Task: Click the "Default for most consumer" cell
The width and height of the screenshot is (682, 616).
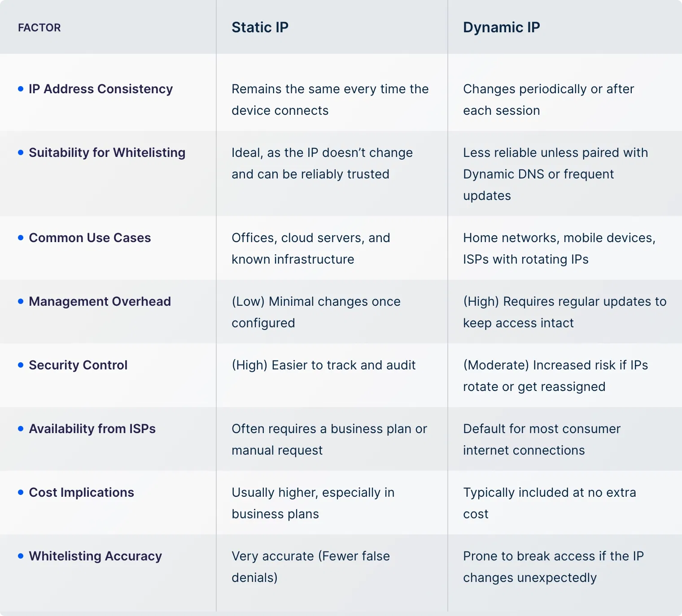Action: [x=542, y=439]
